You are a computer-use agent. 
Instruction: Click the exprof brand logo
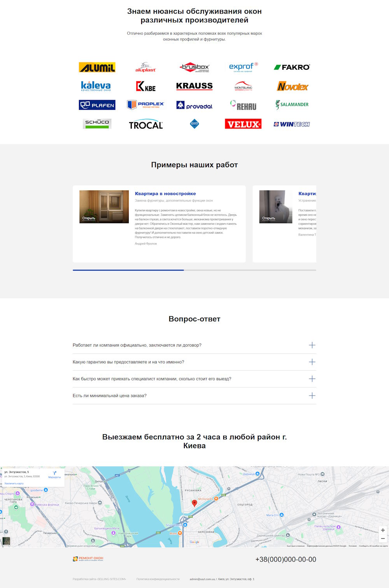(244, 67)
